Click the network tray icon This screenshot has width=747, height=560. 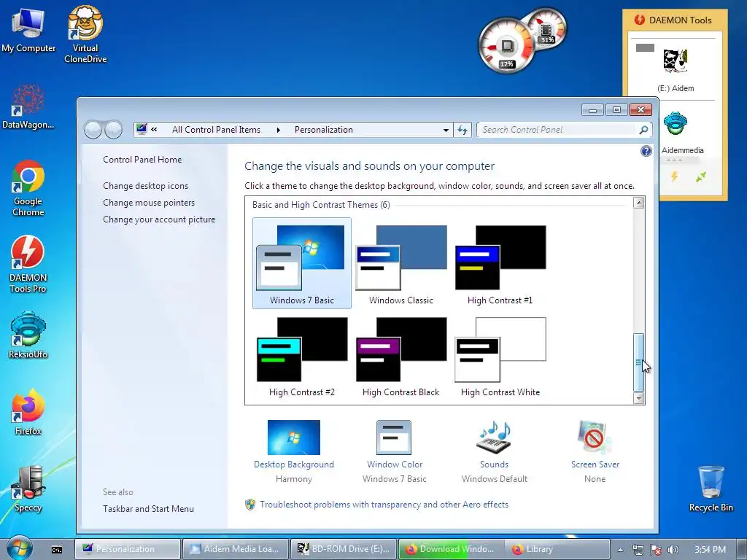click(x=638, y=550)
